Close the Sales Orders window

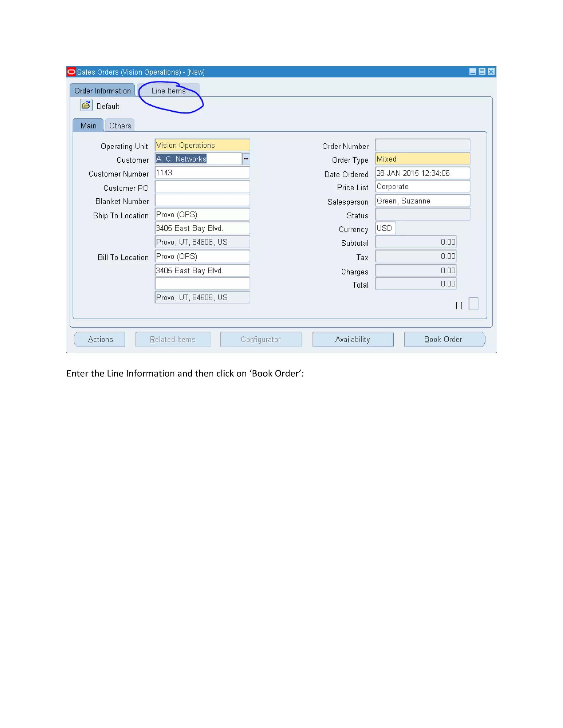point(491,72)
